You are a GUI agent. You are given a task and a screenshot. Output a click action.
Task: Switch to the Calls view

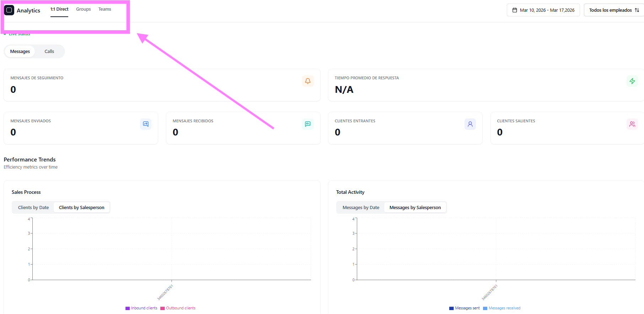pos(49,52)
